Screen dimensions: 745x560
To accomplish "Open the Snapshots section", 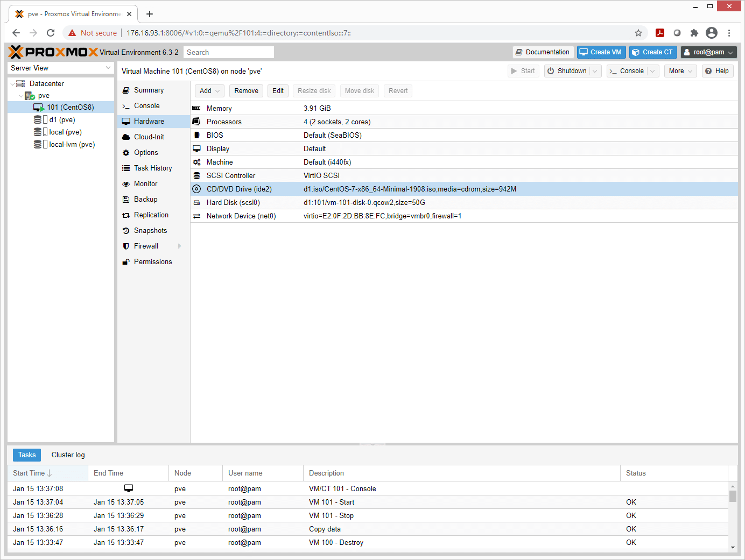I will (154, 231).
